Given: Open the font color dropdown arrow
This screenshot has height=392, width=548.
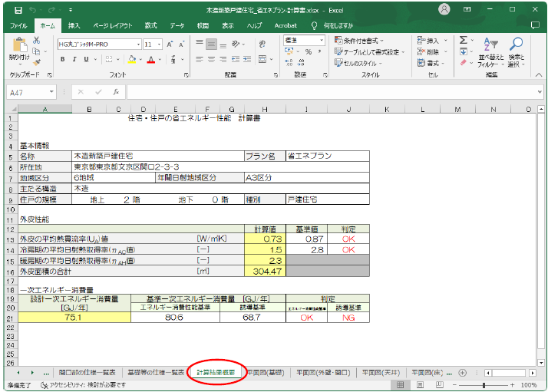Looking at the screenshot, I should (x=160, y=60).
